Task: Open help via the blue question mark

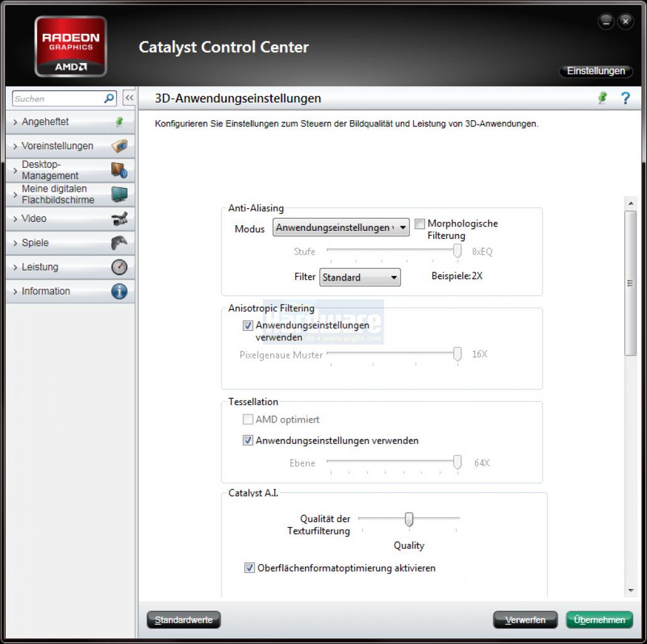Action: click(x=626, y=98)
